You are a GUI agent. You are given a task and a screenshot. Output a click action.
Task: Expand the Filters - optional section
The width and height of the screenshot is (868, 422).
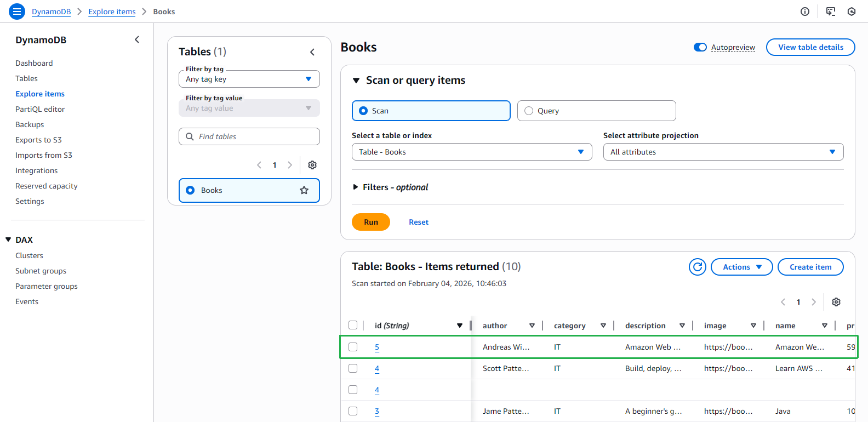pyautogui.click(x=356, y=187)
